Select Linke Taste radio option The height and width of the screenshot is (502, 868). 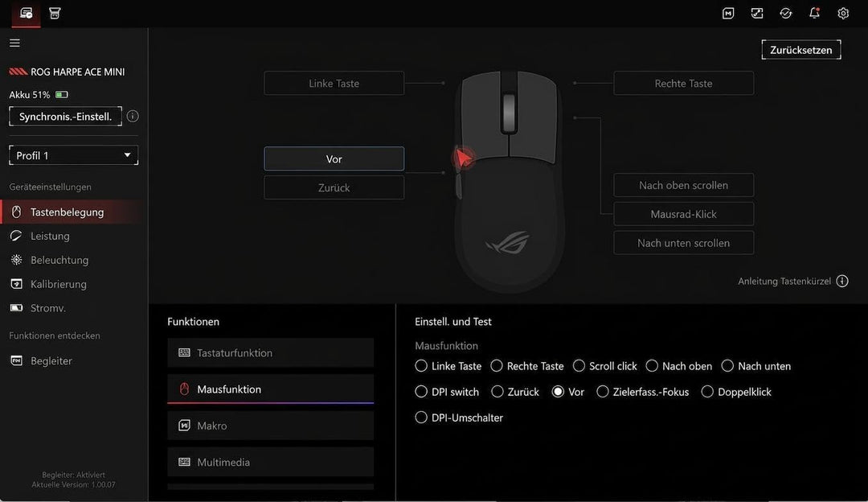421,366
